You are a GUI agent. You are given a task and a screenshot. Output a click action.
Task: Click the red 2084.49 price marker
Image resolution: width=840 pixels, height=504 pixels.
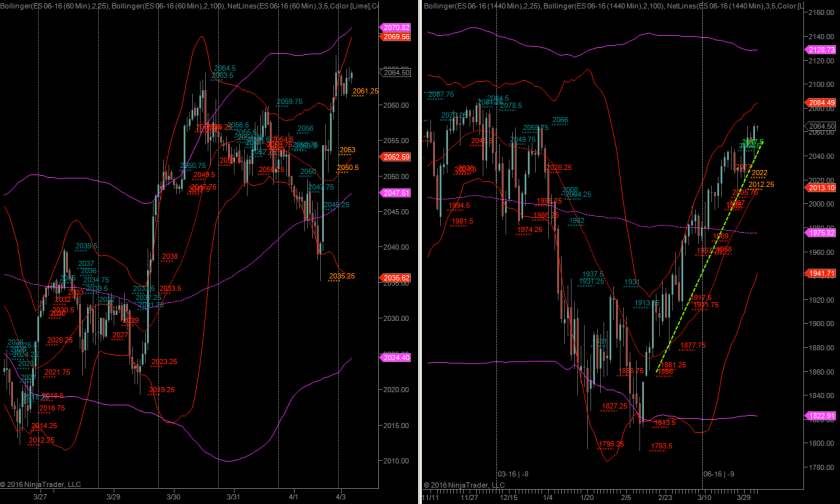(820, 102)
